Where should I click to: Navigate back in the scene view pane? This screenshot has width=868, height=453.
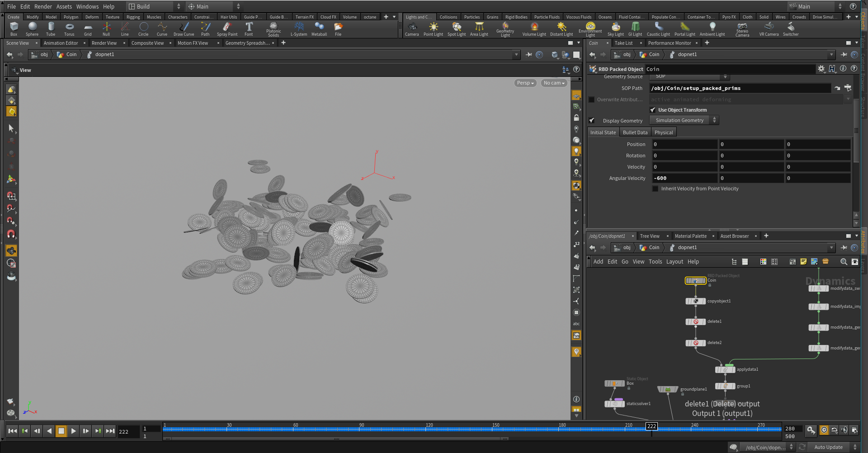(9, 55)
